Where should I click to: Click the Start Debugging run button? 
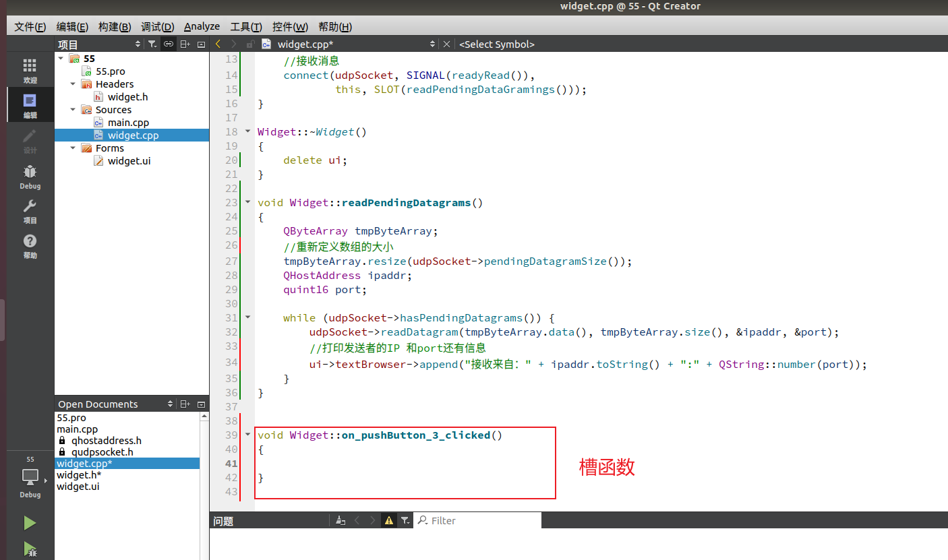(x=30, y=549)
